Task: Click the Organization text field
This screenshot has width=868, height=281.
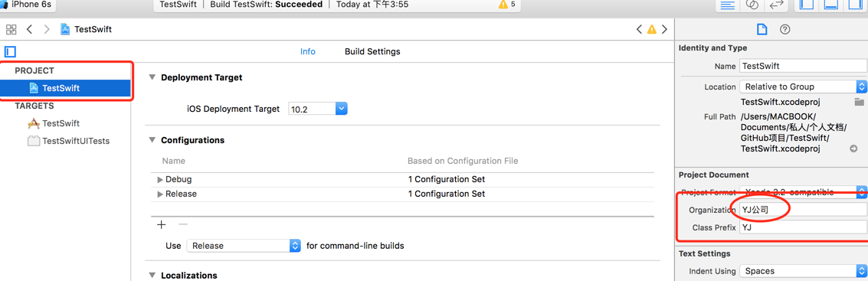Action: pos(803,210)
